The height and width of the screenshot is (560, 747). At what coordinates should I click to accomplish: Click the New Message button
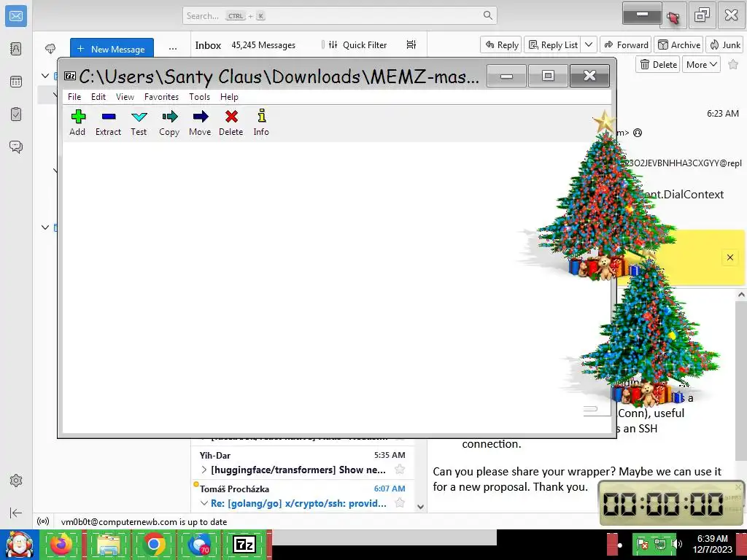pos(112,49)
